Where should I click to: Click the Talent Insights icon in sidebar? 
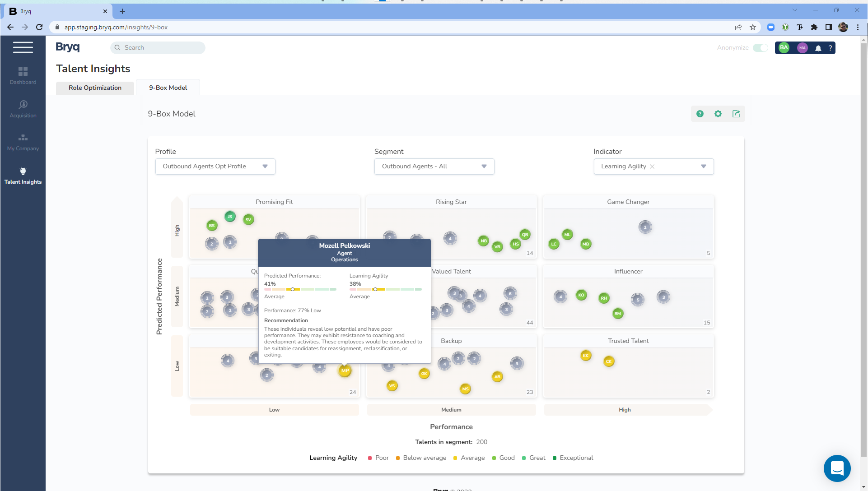click(23, 171)
